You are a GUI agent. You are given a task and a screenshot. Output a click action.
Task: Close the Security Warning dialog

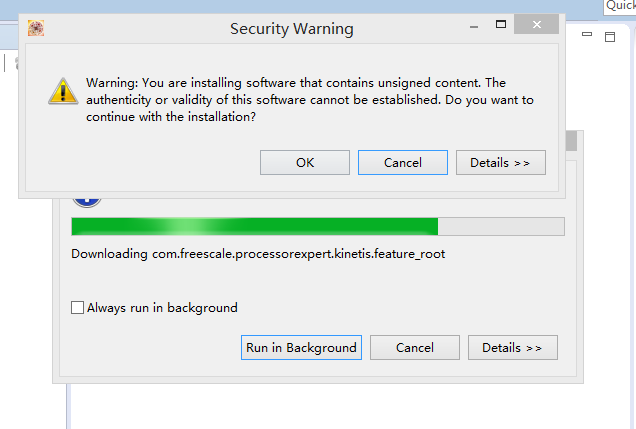coord(539,24)
